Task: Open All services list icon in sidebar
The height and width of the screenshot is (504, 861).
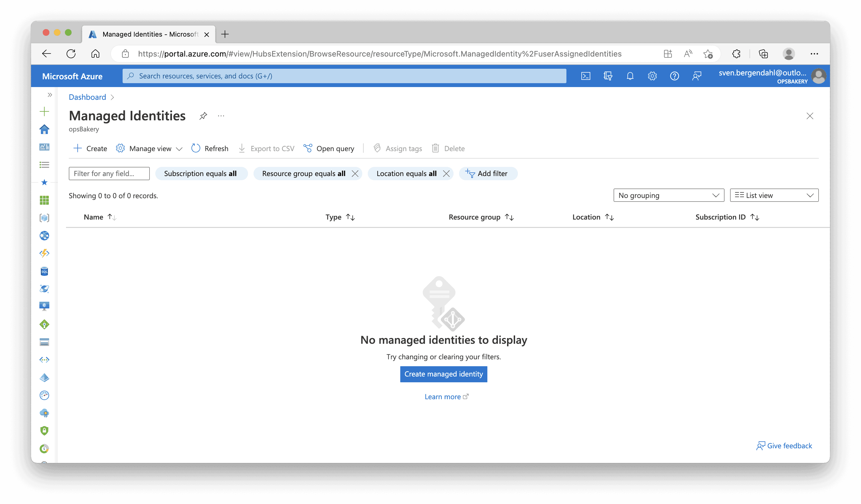Action: click(x=44, y=165)
